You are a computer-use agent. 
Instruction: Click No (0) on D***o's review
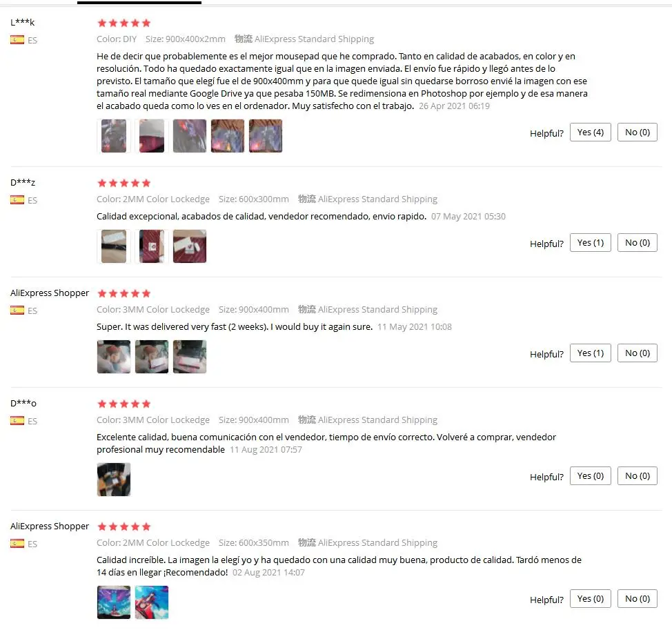(x=638, y=475)
